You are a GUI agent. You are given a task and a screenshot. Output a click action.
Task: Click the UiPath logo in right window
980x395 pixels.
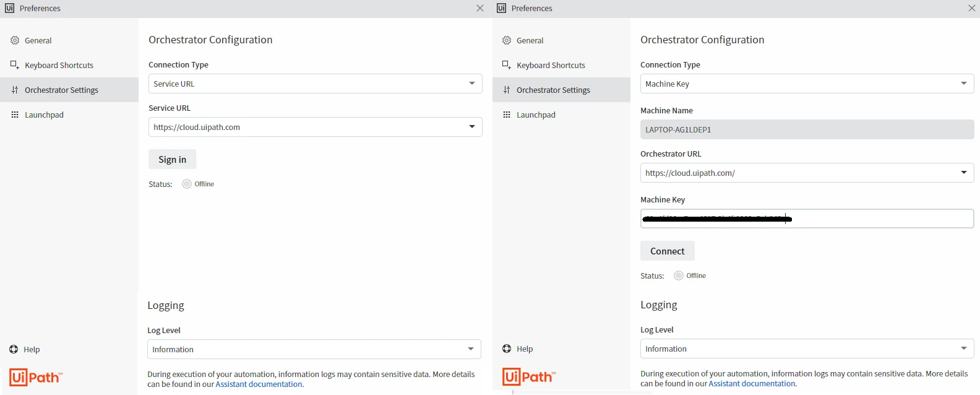click(x=529, y=376)
